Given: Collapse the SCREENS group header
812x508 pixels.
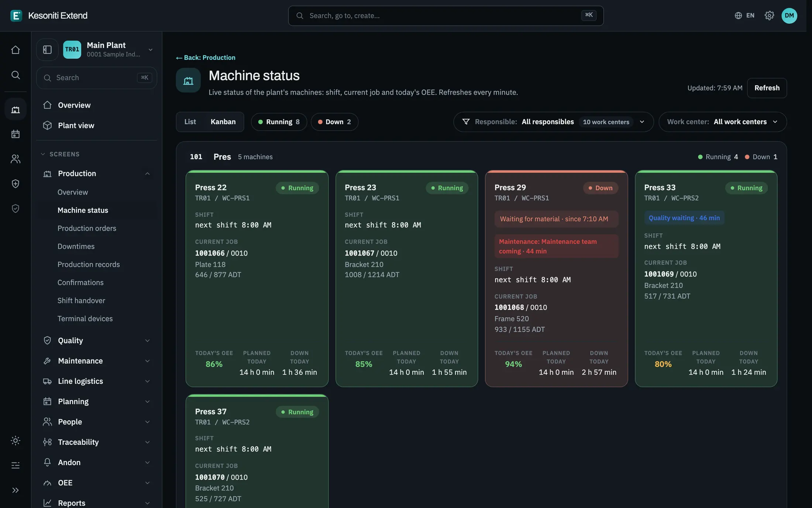Looking at the screenshot, I should pyautogui.click(x=60, y=154).
